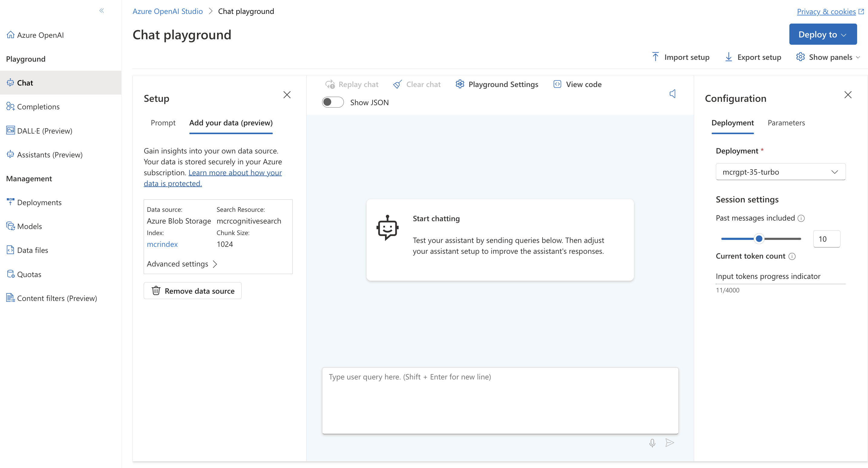Image resolution: width=868 pixels, height=468 pixels.
Task: Click the 'mcrcognitivesearch' search resource value
Action: (x=249, y=221)
